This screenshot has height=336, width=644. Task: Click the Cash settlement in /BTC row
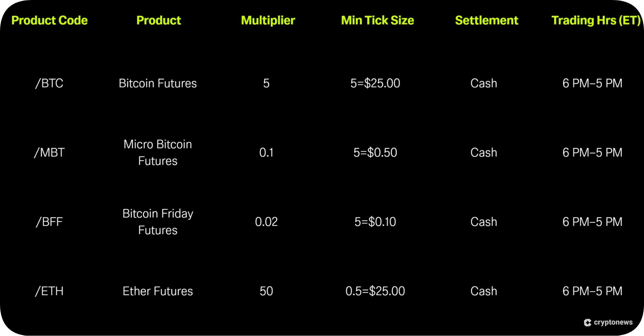point(484,83)
